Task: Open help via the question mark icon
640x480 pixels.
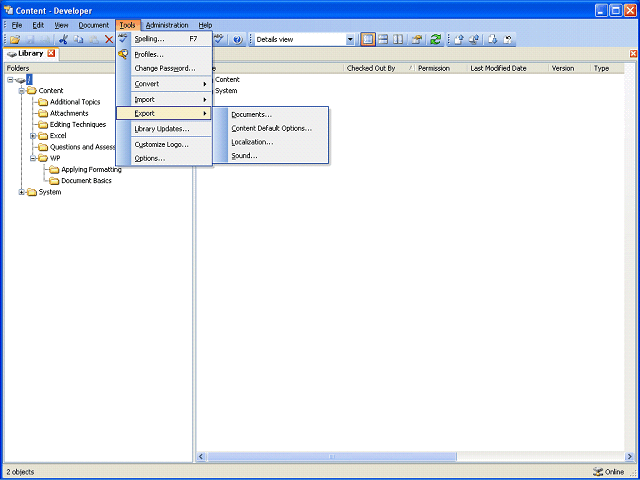Action: [238, 40]
